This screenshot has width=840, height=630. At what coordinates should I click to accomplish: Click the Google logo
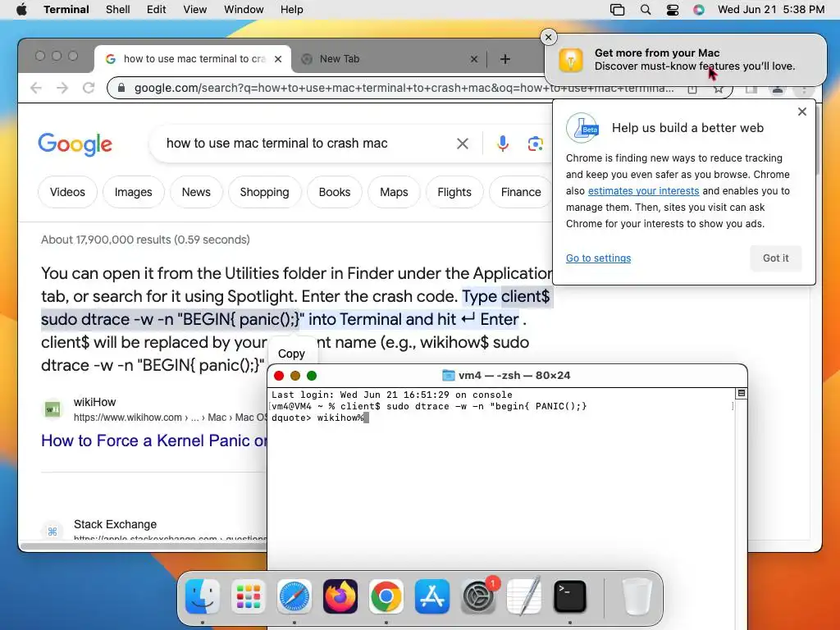[x=75, y=144]
